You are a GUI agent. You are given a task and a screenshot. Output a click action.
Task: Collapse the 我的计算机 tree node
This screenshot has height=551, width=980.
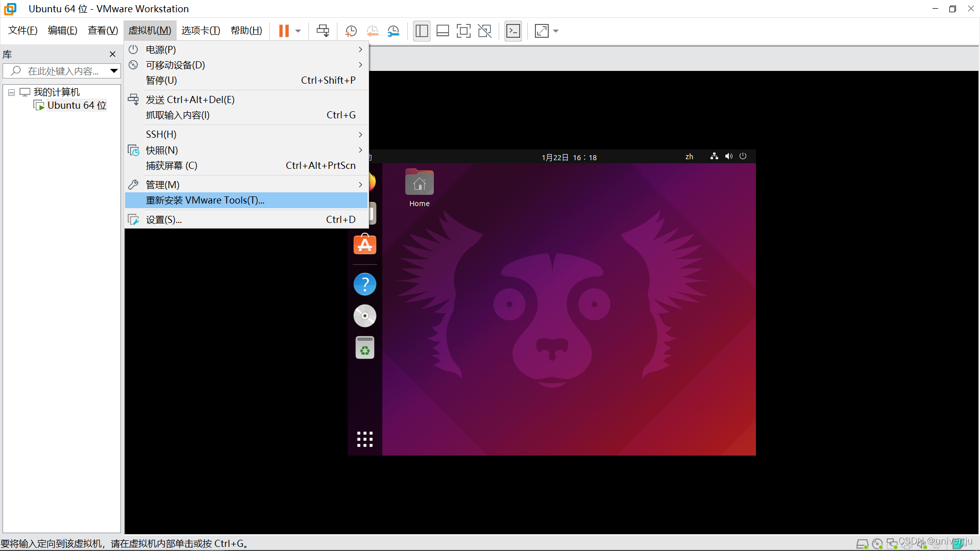pos(11,92)
